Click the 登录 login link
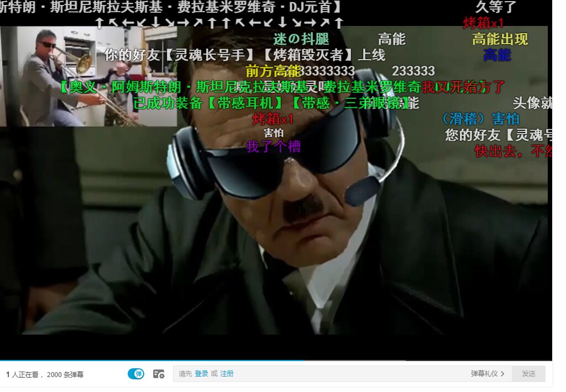Screen dimensions: 566x392 pos(201,374)
